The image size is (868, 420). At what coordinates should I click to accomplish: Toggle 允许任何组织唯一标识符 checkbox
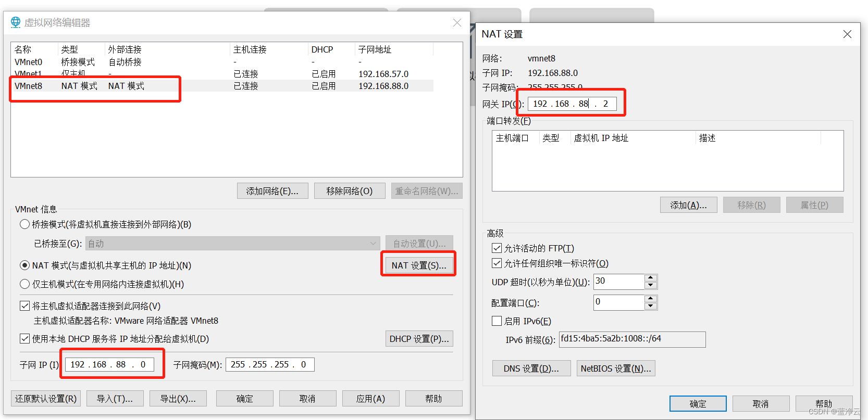[x=497, y=263]
